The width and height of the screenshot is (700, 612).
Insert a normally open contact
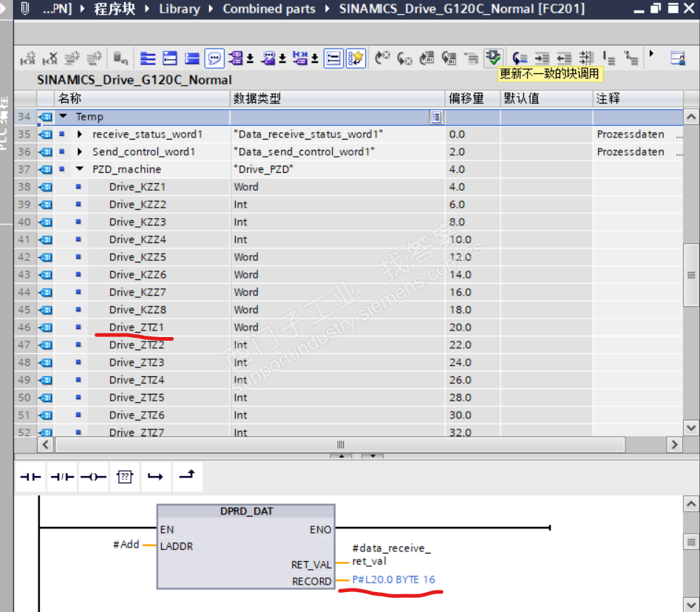[x=31, y=477]
